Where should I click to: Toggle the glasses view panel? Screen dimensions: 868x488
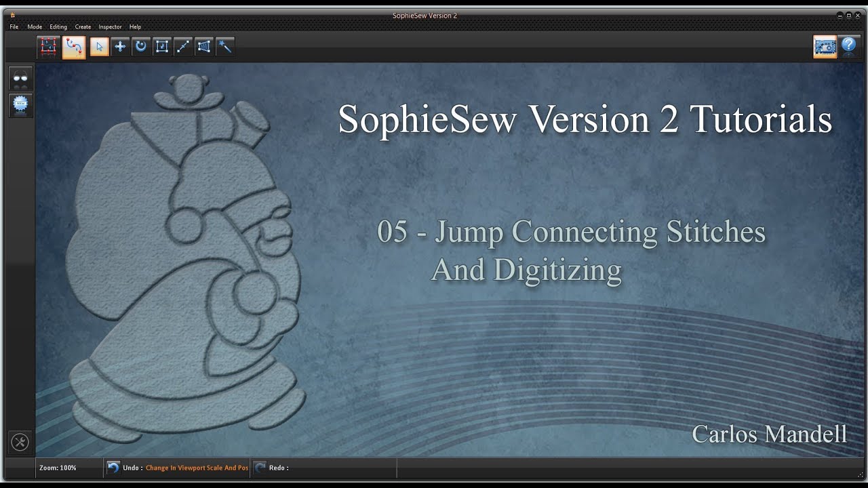(20, 79)
